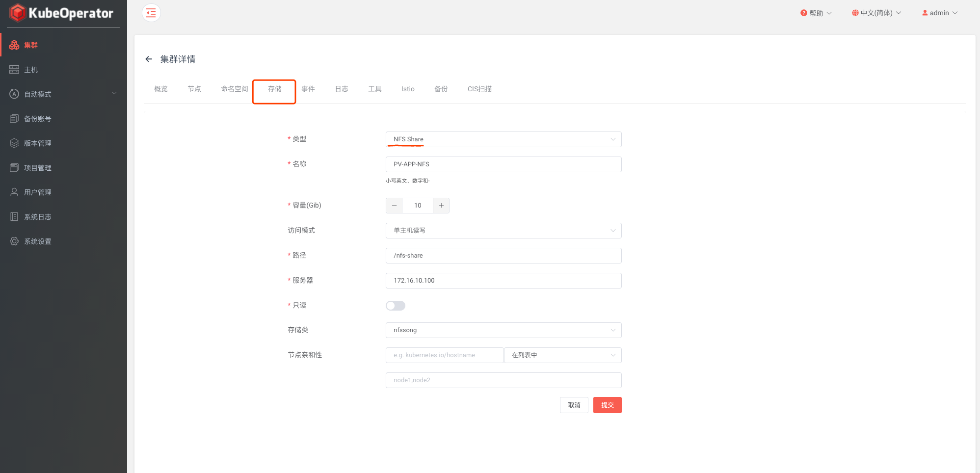Switch to the 日志 tab
The image size is (980, 473).
point(342,89)
